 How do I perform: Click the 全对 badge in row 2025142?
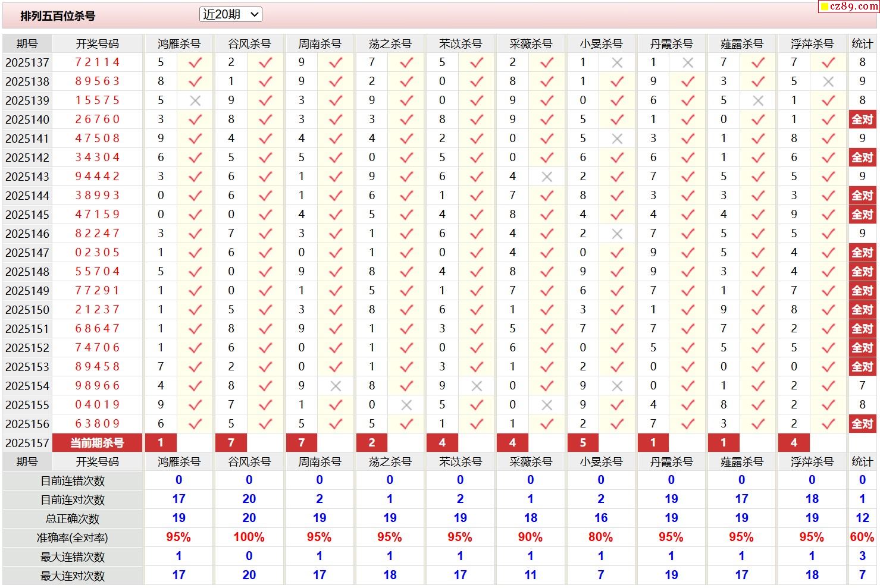862,158
